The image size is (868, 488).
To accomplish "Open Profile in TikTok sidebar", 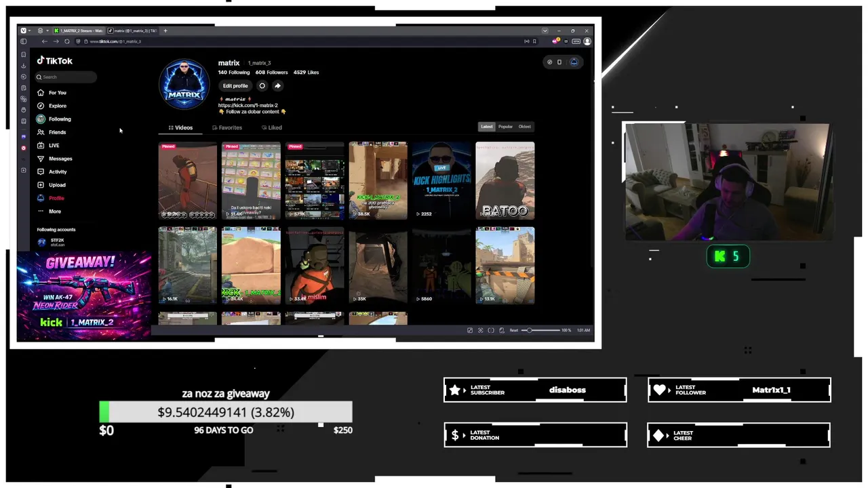I will click(x=52, y=198).
